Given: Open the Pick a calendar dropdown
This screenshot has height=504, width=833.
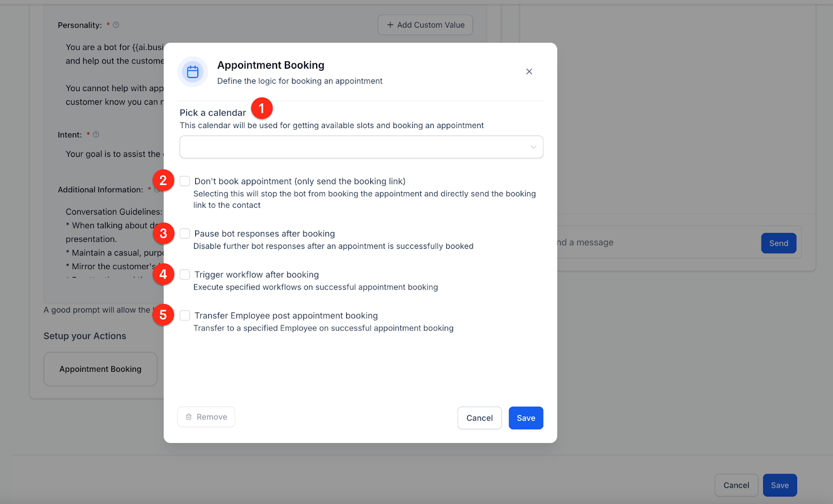Looking at the screenshot, I should [354, 147].
